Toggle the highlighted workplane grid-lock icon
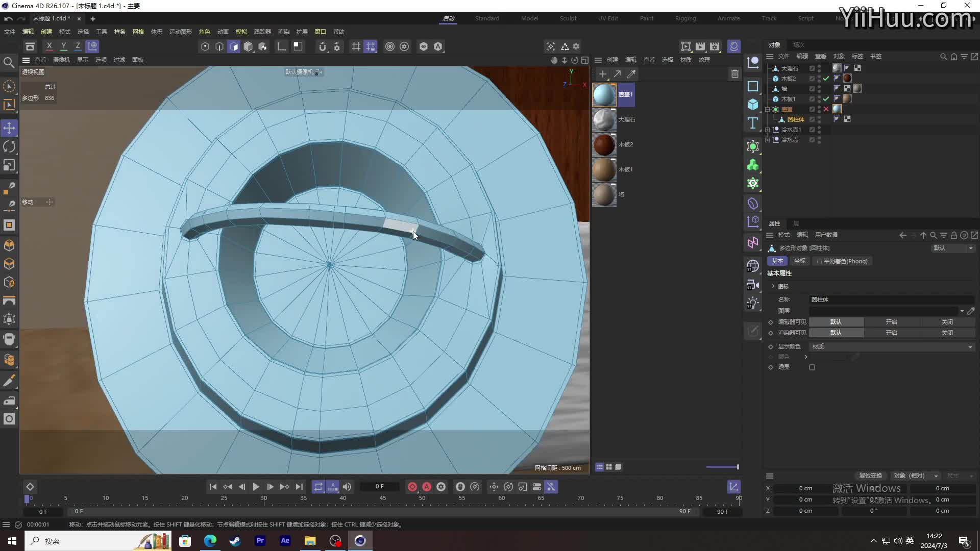 tap(371, 46)
